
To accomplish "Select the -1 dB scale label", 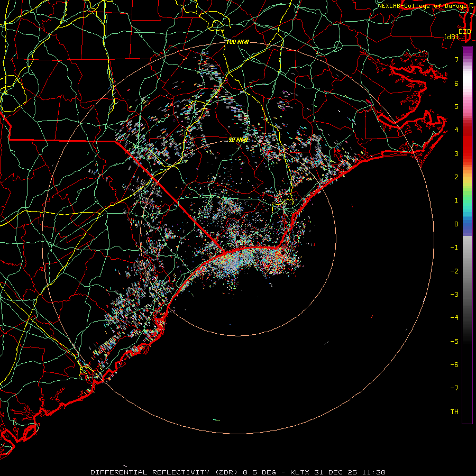I will [454, 248].
